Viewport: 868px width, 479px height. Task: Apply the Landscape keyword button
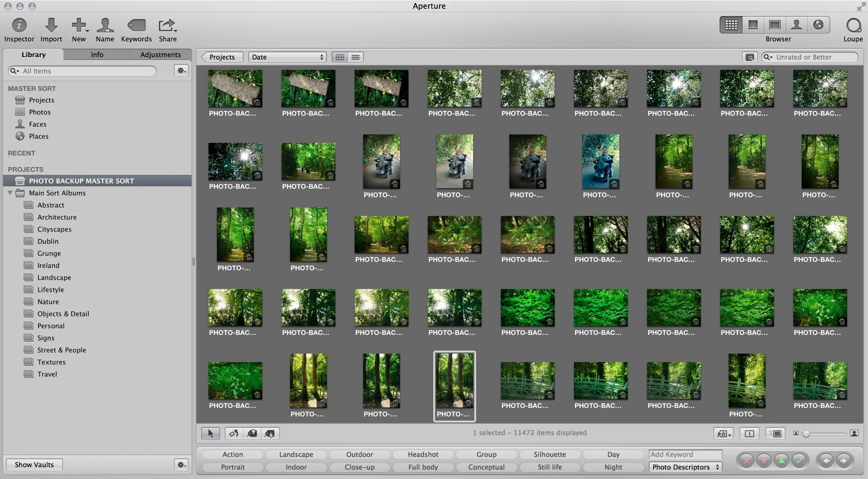[x=296, y=454]
